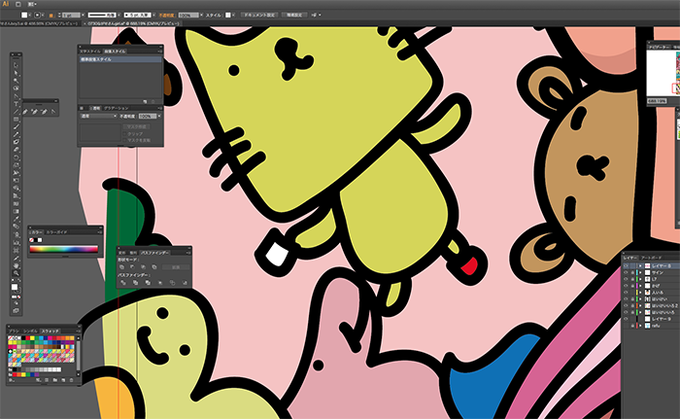Select the Type tool
680x419 pixels.
[16, 104]
